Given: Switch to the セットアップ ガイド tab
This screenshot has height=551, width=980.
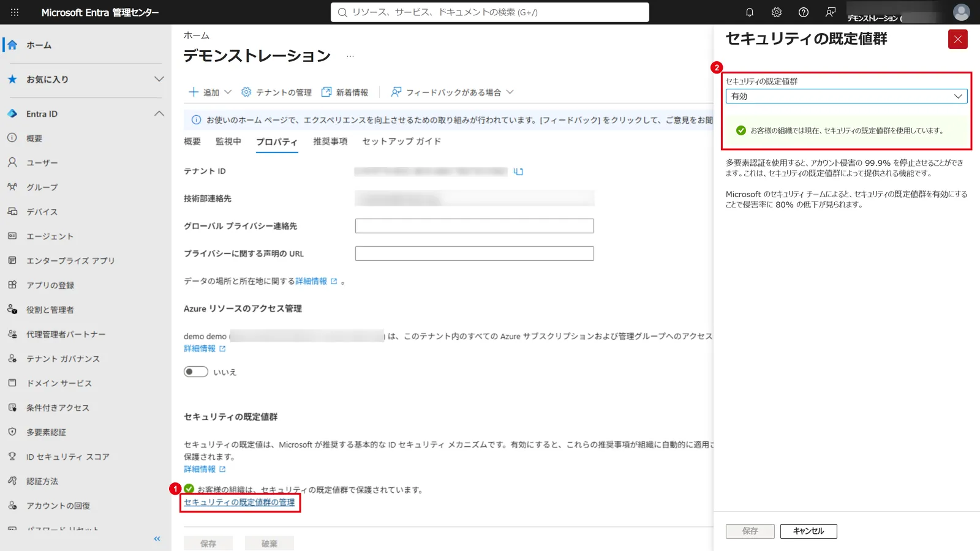Looking at the screenshot, I should [401, 141].
